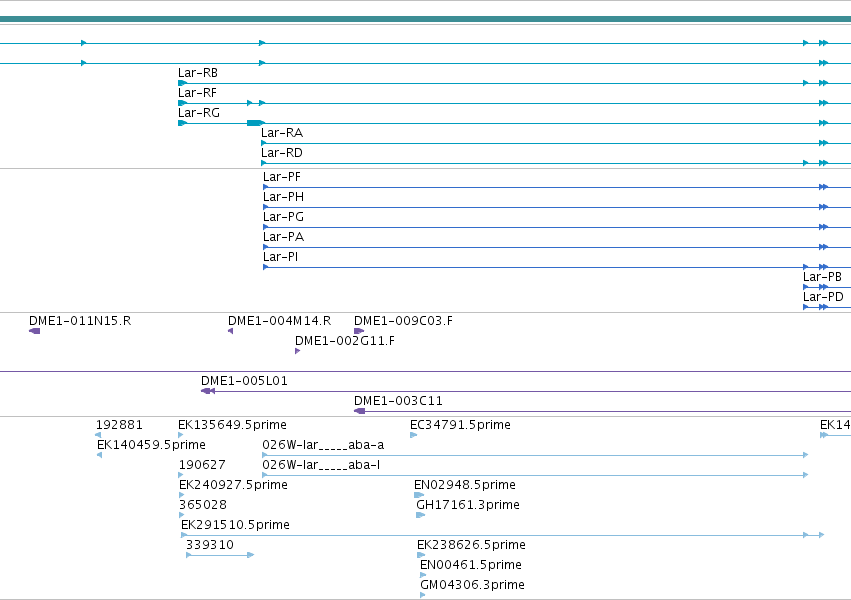The height and width of the screenshot is (600, 851).
Task: Click the DME1-002G11.F feature label
Action: point(345,341)
